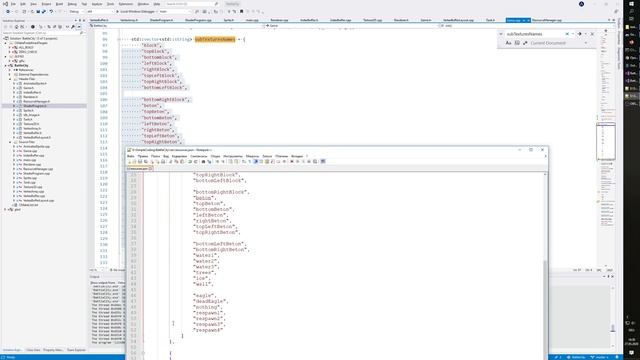Open the Debug configuration dropdown
This screenshot has width=640, height=360.
pos(76,11)
